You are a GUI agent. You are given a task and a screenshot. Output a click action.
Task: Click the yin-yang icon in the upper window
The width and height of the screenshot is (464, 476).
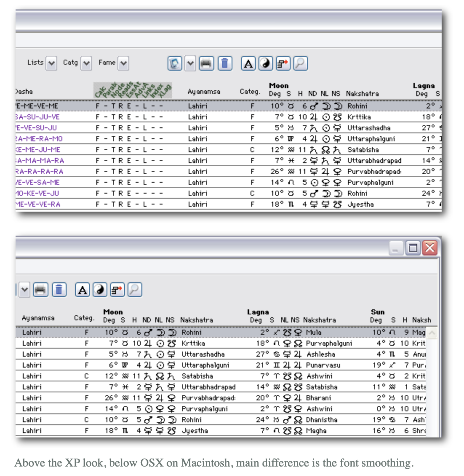(x=265, y=64)
